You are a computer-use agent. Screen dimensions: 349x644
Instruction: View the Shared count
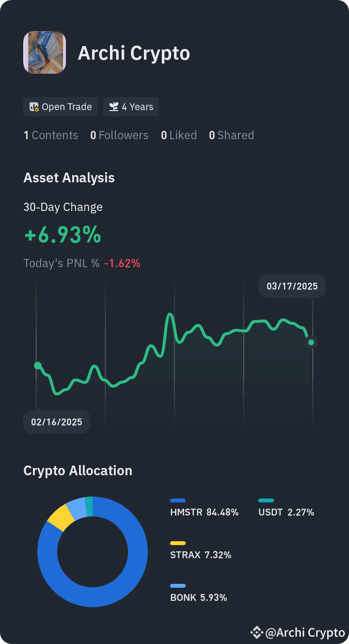point(231,135)
